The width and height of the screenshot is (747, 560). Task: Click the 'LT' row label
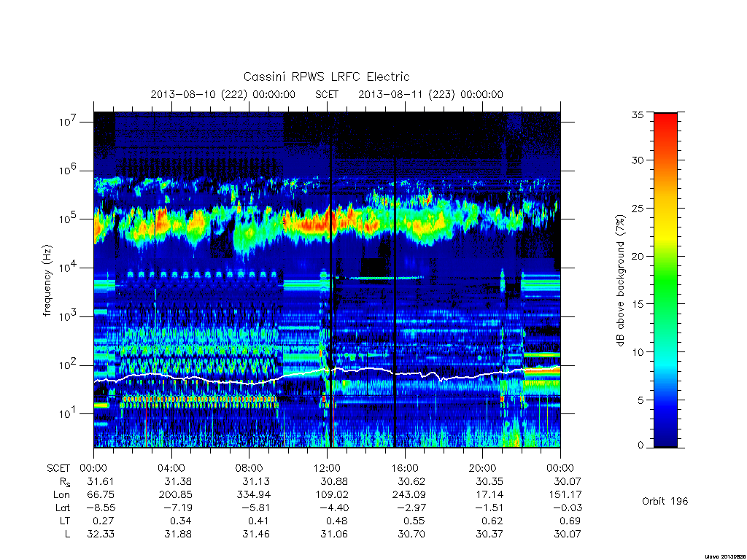[64, 521]
